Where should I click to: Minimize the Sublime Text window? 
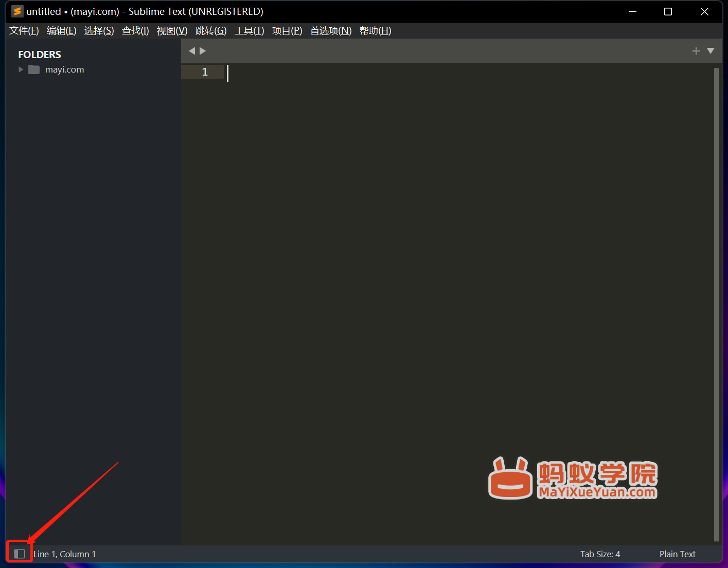click(633, 11)
